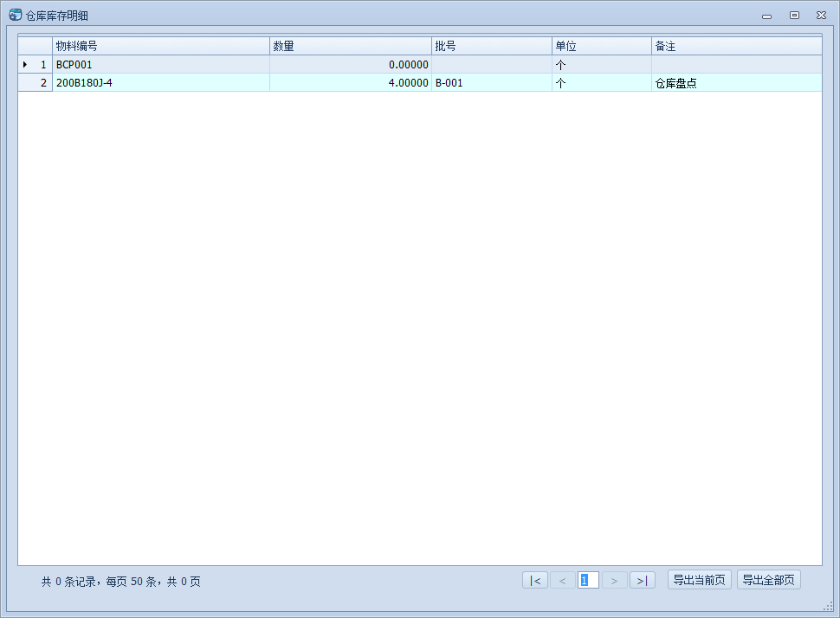Screen dimensions: 840x618
Task: Sort by 备注 column header
Action: pyautogui.click(x=737, y=46)
